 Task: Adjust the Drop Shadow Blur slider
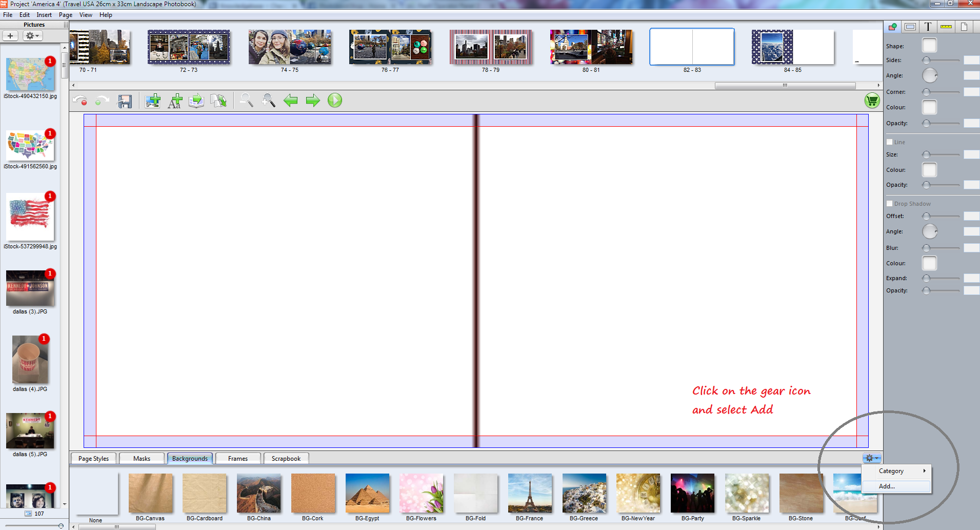pos(941,248)
